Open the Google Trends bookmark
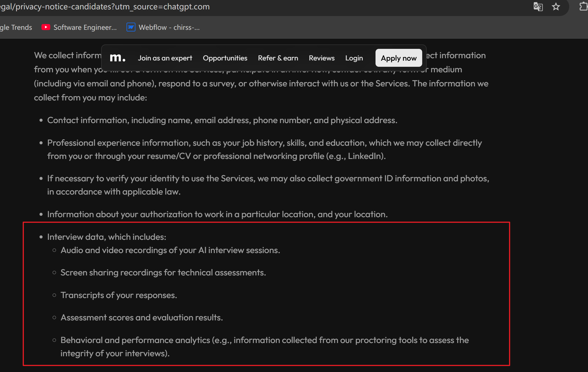588x372 pixels. 16,27
